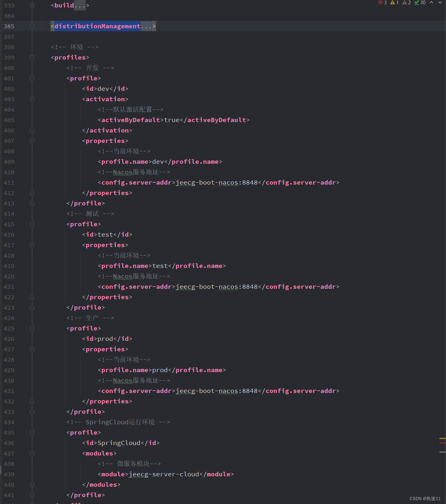Click the weak warnings indicator showing 2
Viewport: 446px width, 504px height.
[407, 3]
